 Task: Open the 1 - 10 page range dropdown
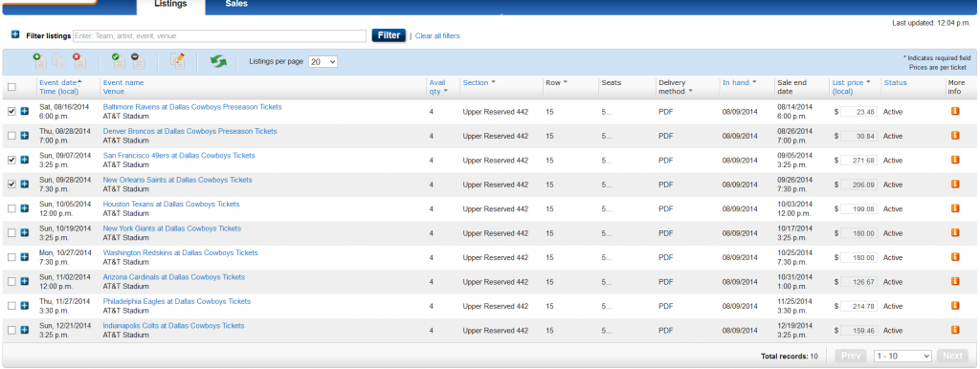pos(902,356)
